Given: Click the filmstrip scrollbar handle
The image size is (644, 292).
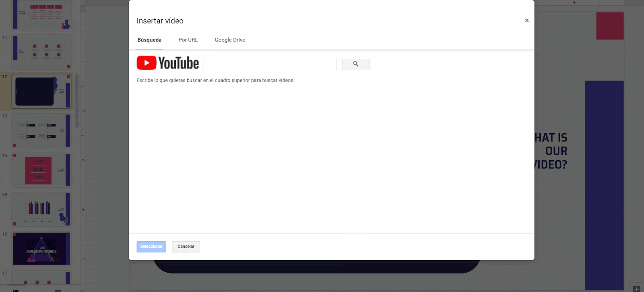Looking at the screenshot, I should tap(77, 101).
